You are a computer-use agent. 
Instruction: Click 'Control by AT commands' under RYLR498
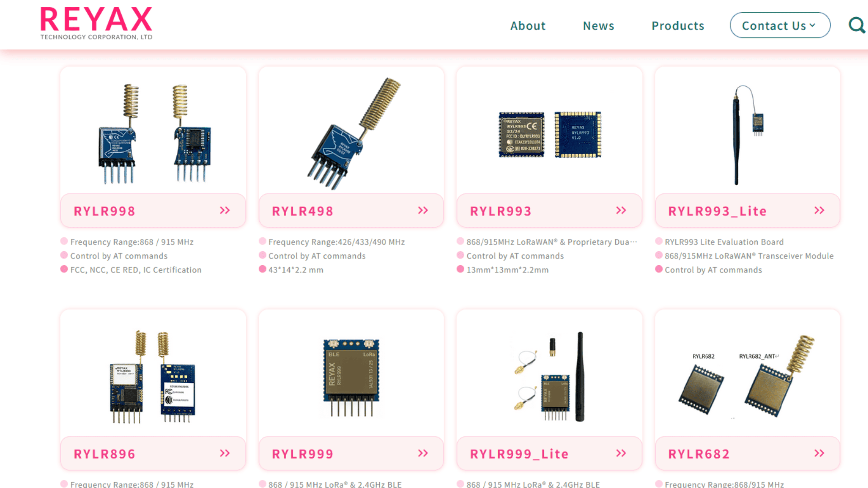317,256
